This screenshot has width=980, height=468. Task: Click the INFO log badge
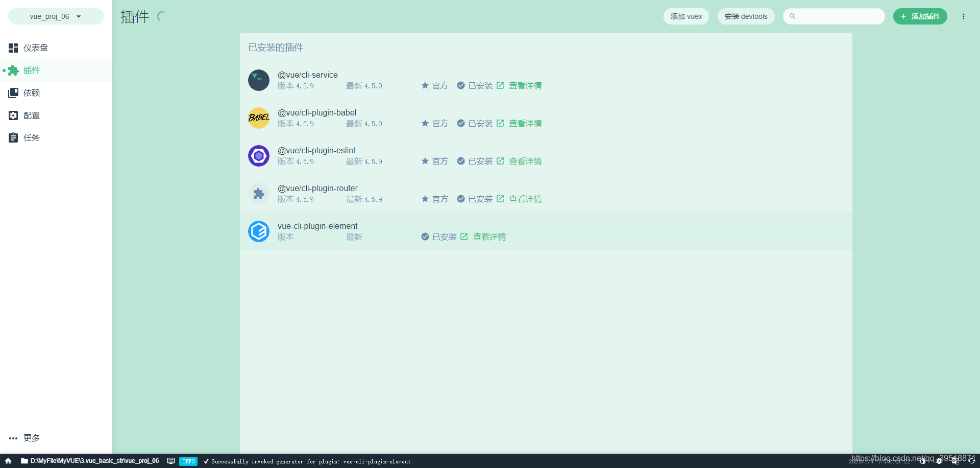[x=188, y=461]
